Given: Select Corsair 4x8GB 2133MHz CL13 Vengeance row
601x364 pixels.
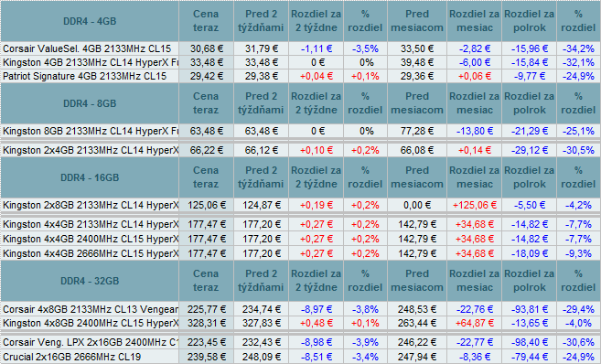Looking at the screenshot, I should click(300, 309).
